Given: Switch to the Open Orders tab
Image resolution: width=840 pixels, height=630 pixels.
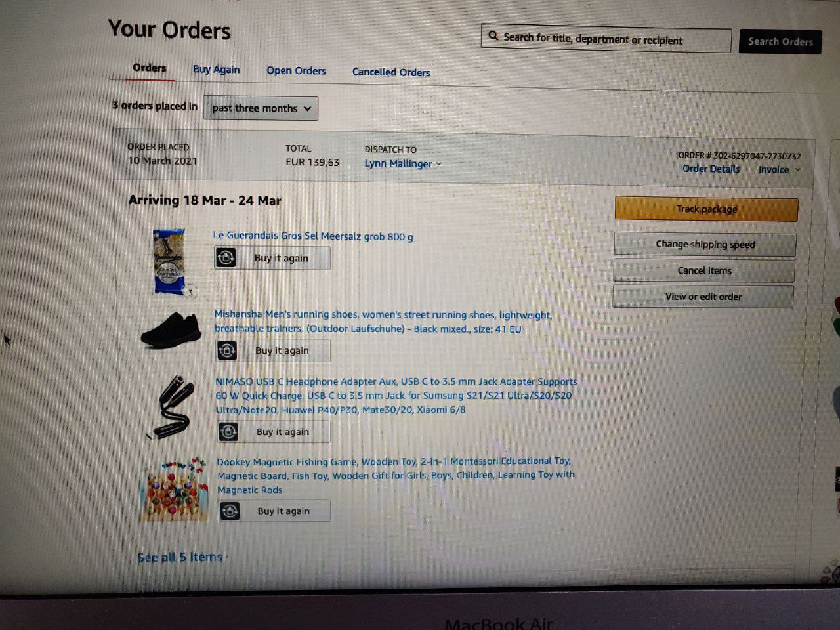Looking at the screenshot, I should [296, 70].
